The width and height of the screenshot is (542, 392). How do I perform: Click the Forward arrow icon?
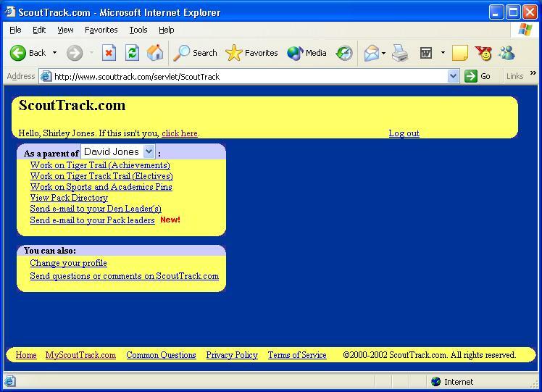[x=75, y=53]
